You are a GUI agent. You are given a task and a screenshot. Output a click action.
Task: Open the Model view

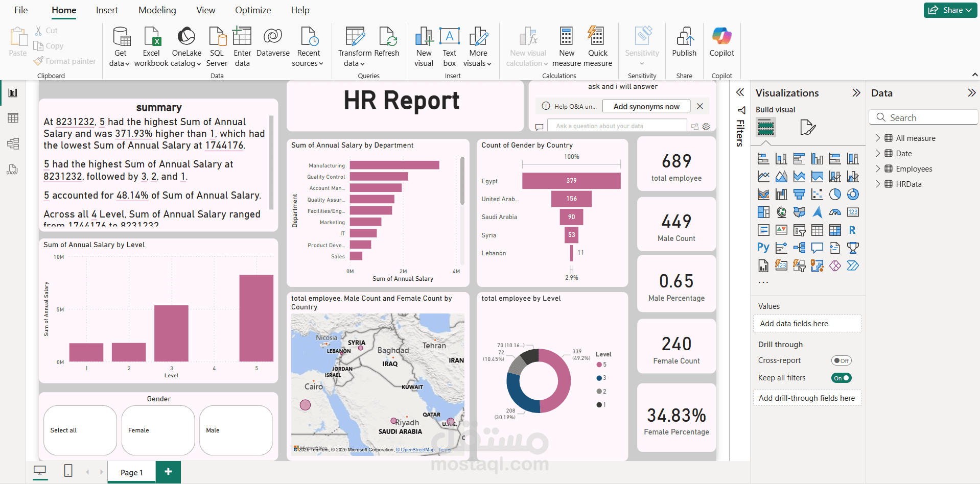tap(12, 143)
